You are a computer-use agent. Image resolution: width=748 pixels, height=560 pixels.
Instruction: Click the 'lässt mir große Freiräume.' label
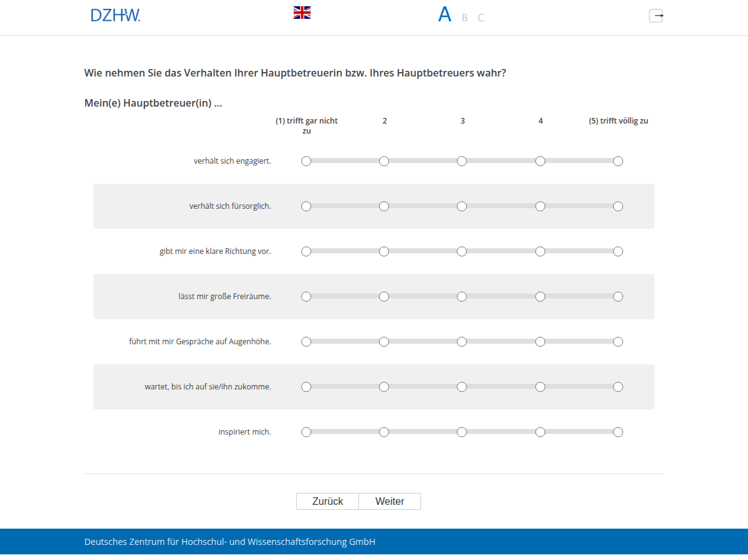tap(225, 297)
